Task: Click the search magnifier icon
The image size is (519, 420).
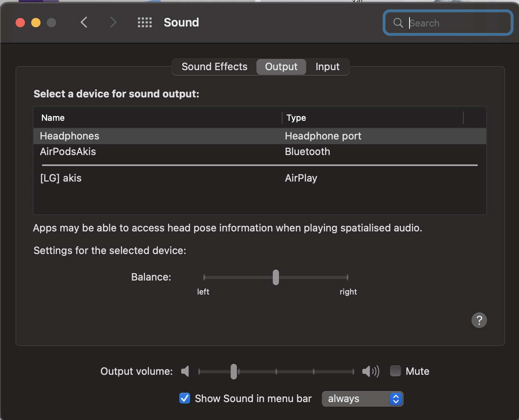Action: click(x=398, y=23)
